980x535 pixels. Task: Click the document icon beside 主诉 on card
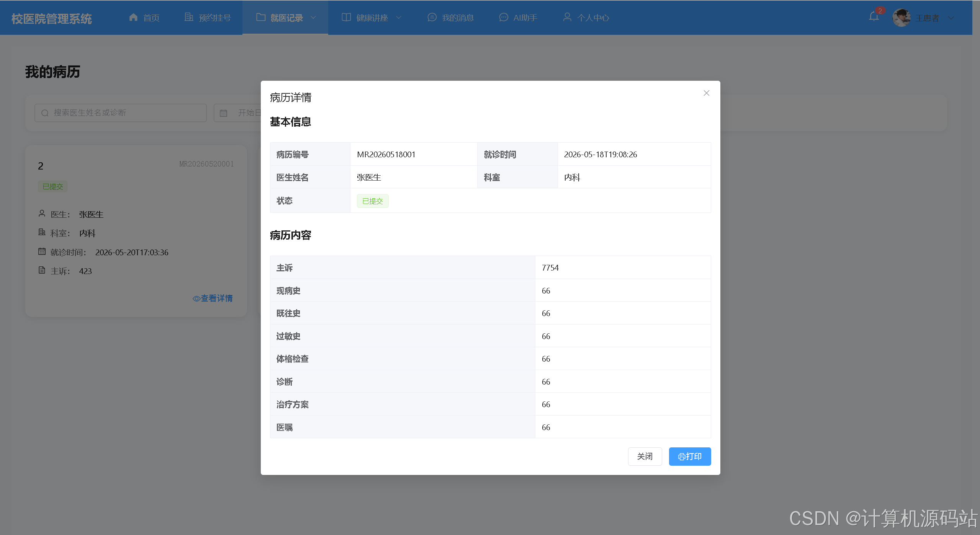click(x=42, y=270)
